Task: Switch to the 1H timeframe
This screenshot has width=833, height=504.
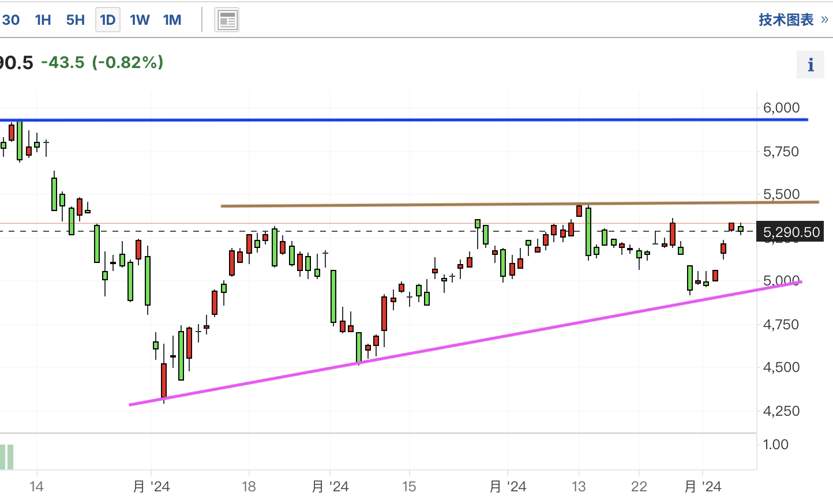Action: tap(43, 20)
